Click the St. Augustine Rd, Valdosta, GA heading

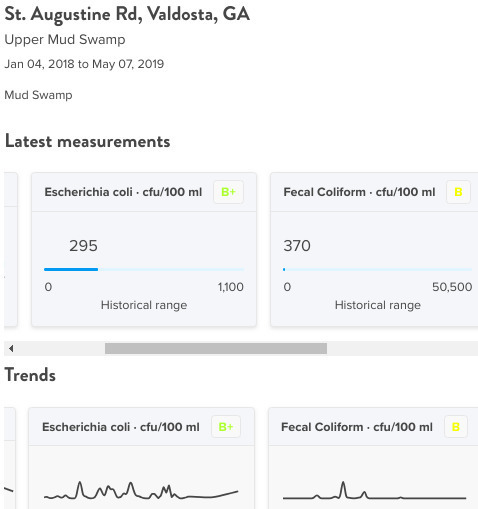pyautogui.click(x=127, y=14)
